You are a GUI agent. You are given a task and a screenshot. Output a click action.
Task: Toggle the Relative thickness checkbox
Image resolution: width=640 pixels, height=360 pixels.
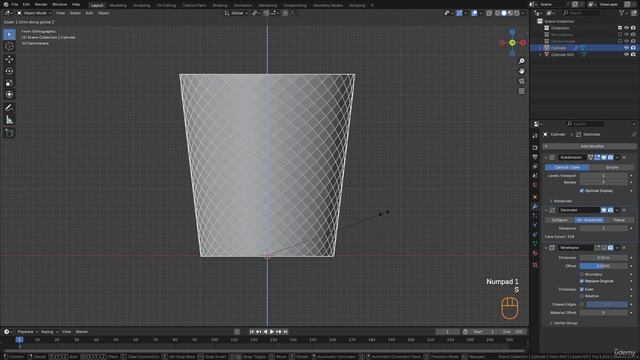(582, 296)
